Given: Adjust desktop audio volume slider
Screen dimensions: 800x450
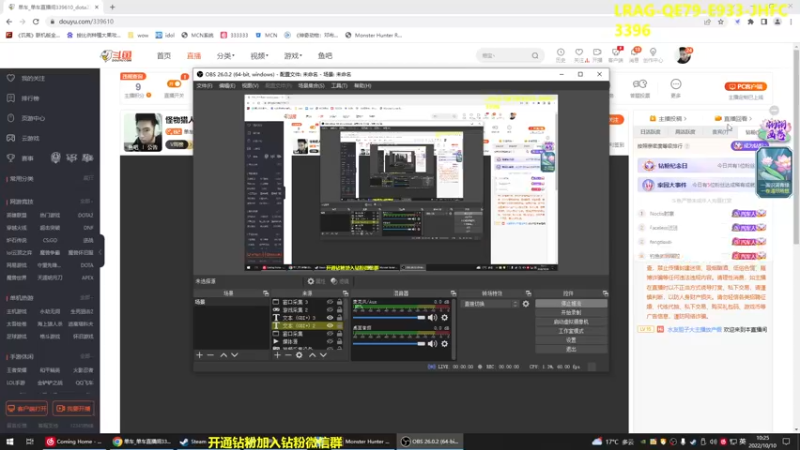Looking at the screenshot, I should (x=389, y=344).
